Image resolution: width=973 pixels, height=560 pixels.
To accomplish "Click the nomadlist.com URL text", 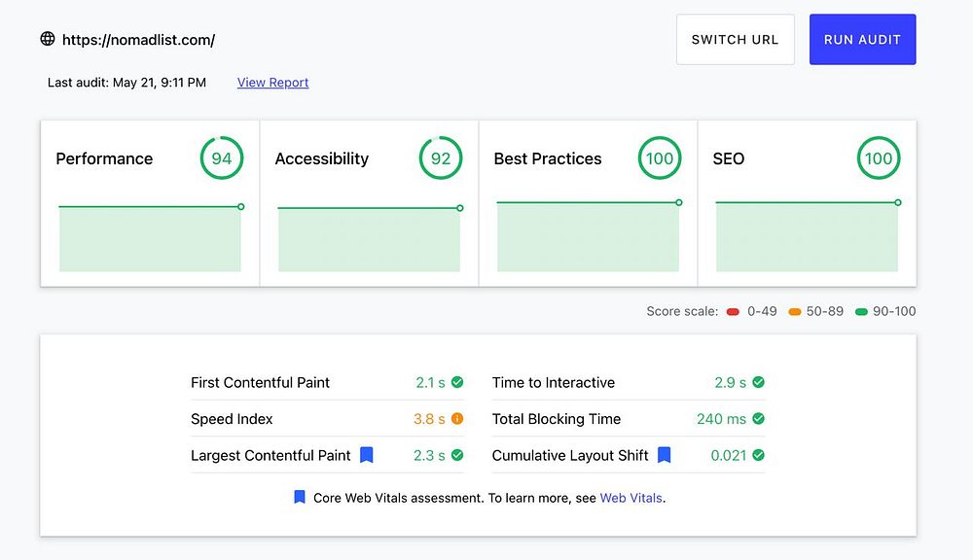I will pos(138,40).
